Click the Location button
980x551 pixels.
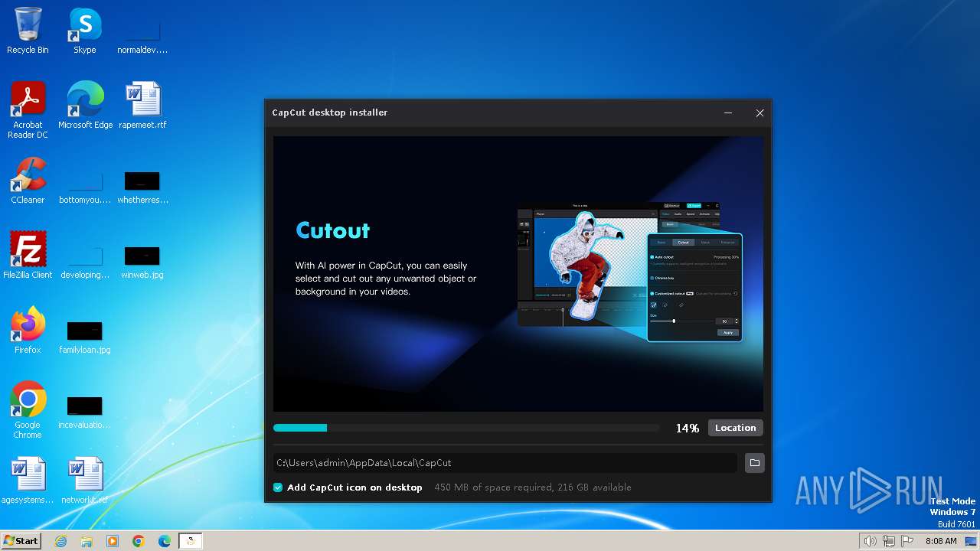click(735, 428)
